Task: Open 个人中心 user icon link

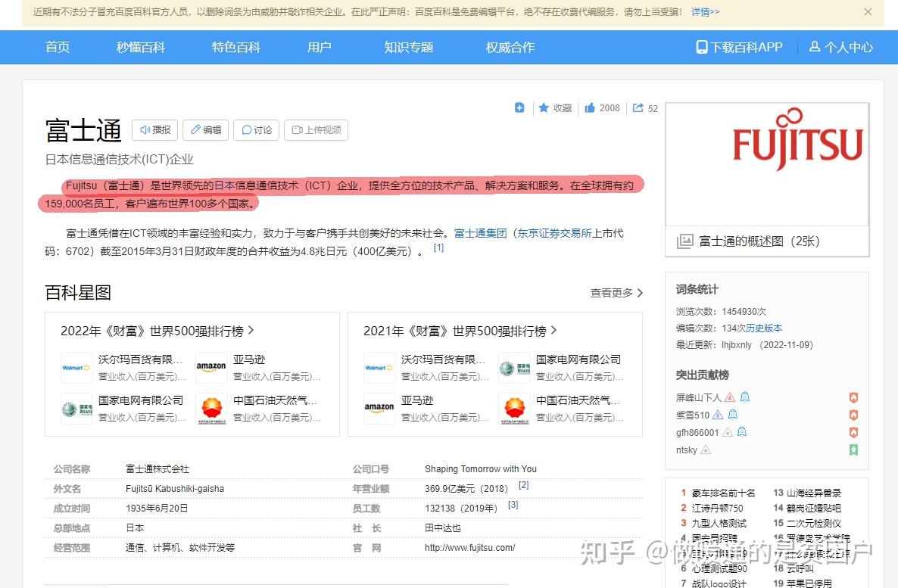Action: pos(840,47)
